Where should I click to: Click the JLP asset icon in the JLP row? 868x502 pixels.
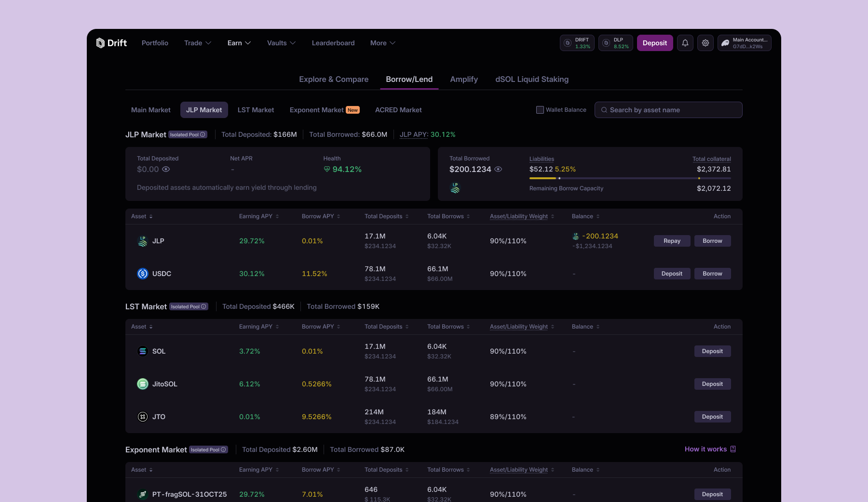point(143,241)
